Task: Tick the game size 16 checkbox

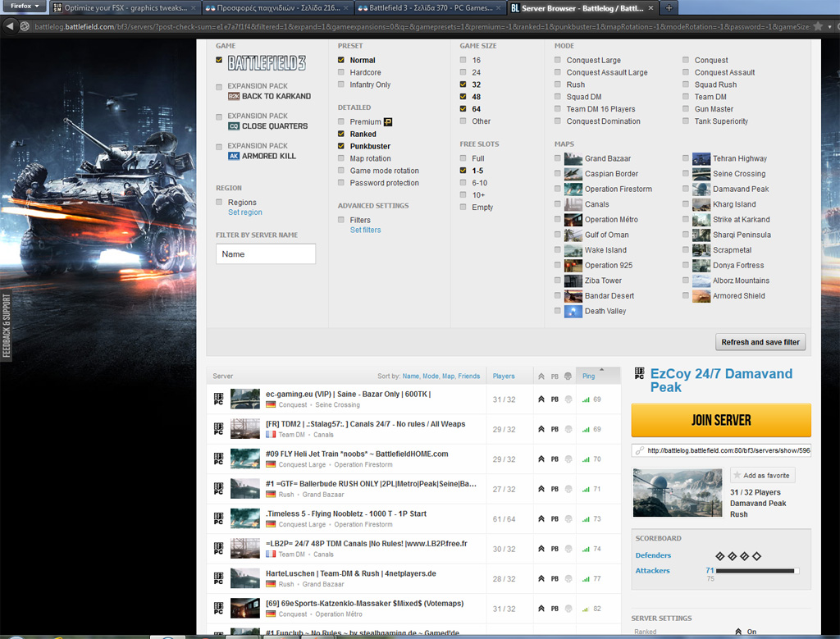Action: (x=463, y=60)
